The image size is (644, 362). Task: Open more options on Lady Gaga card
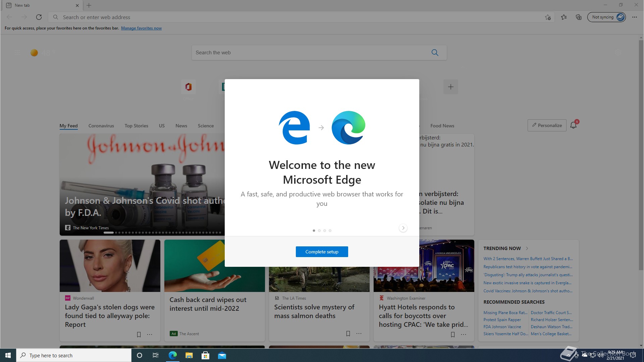click(x=150, y=334)
